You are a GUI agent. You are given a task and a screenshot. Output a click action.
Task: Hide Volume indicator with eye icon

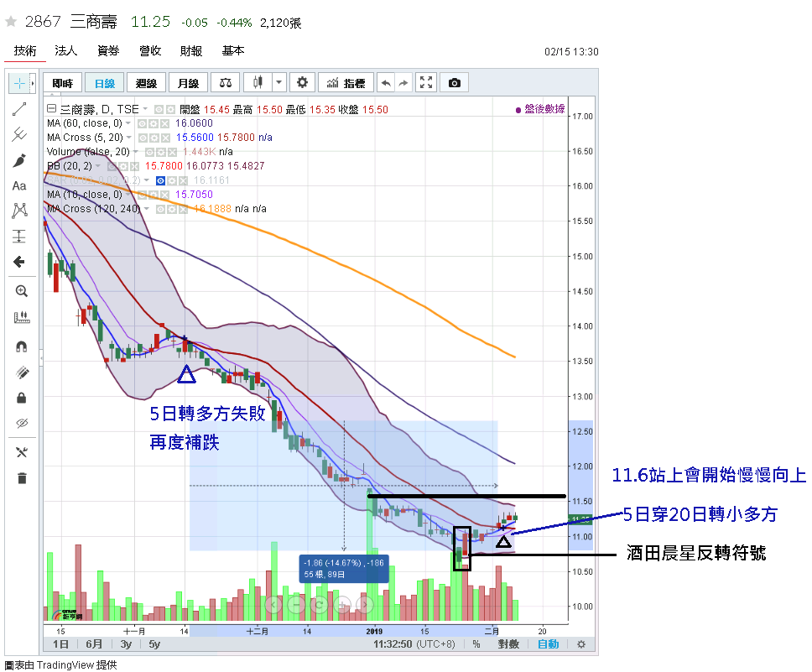(149, 152)
